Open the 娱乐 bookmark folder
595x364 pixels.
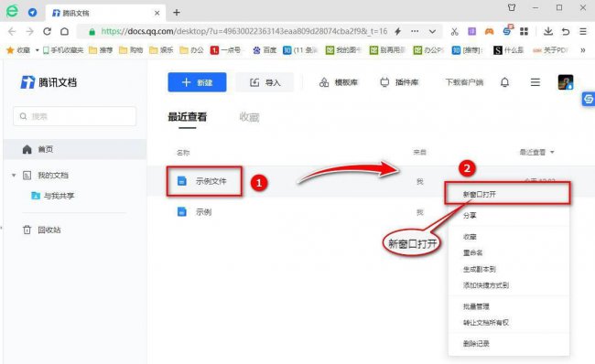tap(161, 49)
